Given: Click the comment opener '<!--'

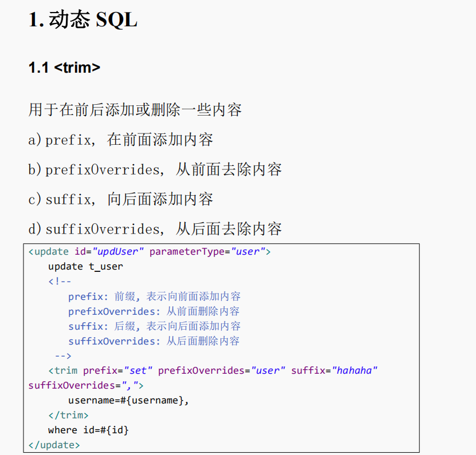Looking at the screenshot, I should [x=60, y=282].
